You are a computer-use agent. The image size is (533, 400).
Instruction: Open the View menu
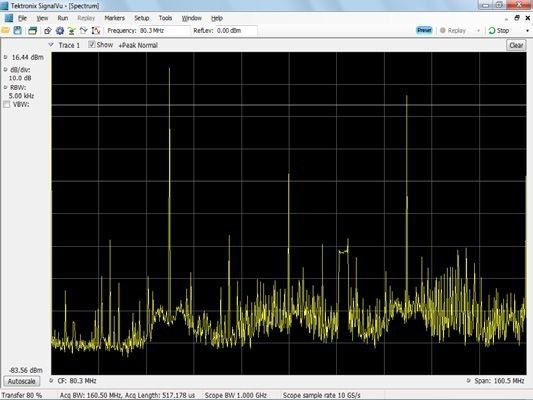(x=42, y=18)
